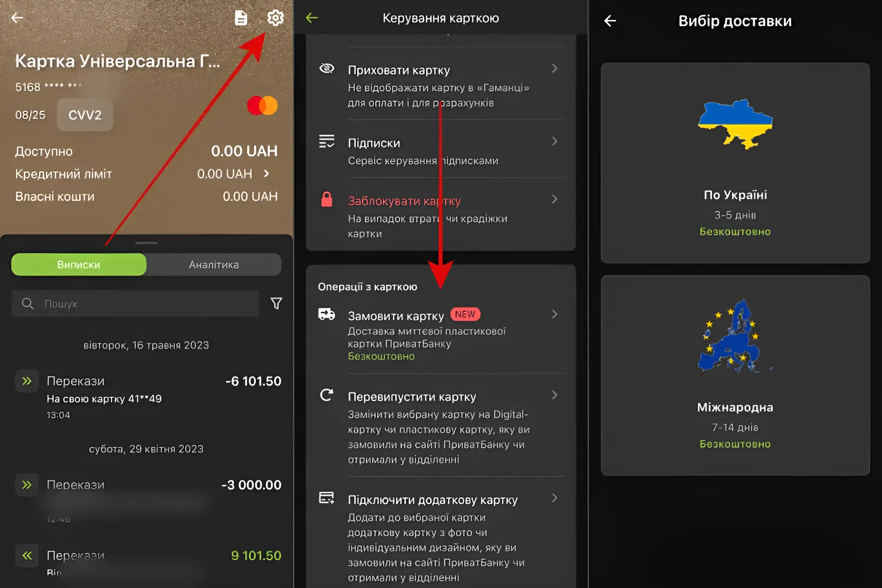Go back from Вибір доставки screen

pyautogui.click(x=610, y=21)
